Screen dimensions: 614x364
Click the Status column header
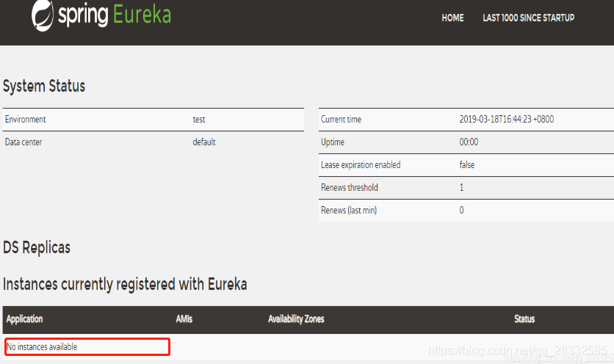click(524, 319)
